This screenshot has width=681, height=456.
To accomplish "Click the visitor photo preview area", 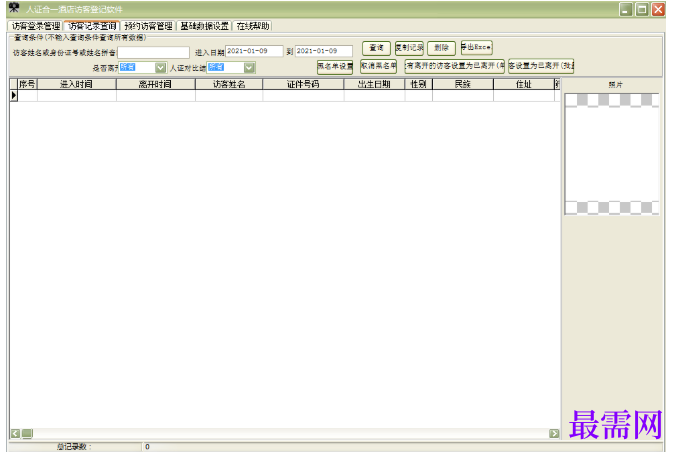I will pos(612,154).
